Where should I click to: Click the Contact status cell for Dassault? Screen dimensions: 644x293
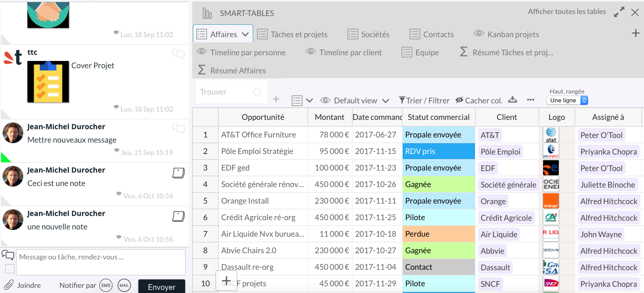click(x=439, y=267)
